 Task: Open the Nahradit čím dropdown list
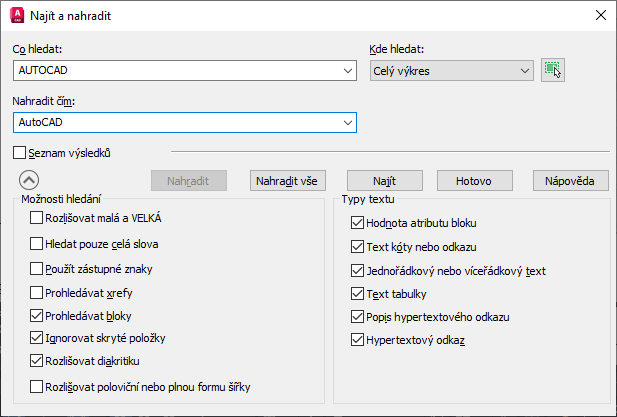[x=348, y=122]
